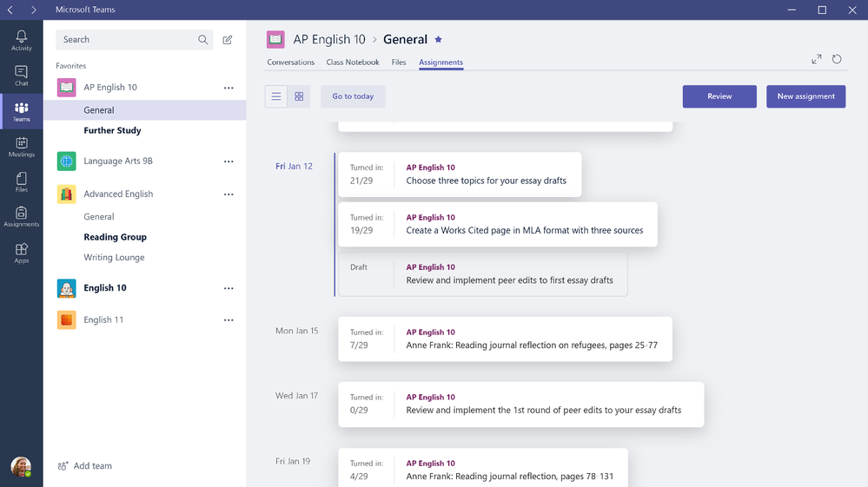Select the English 11 team
The image size is (868, 487).
(103, 319)
